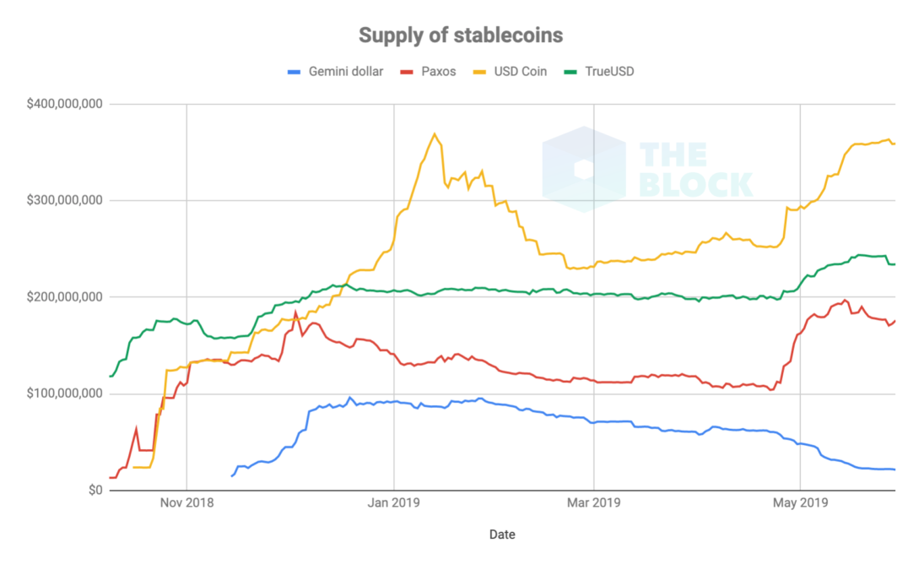
Task: Select the "USD Coin" legend text
Action: click(x=521, y=72)
